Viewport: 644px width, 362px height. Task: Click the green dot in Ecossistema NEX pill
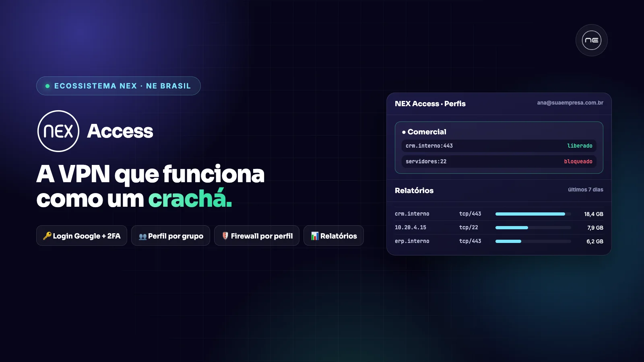[x=47, y=86]
